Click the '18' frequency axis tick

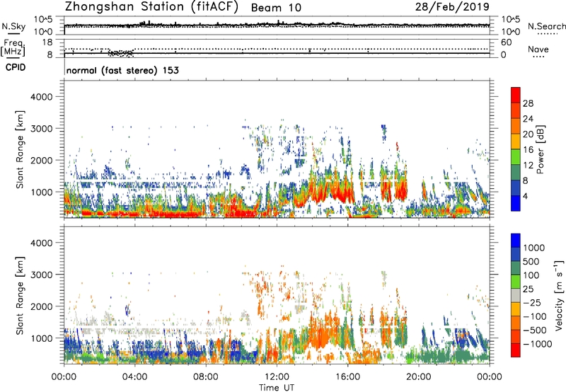47,42
